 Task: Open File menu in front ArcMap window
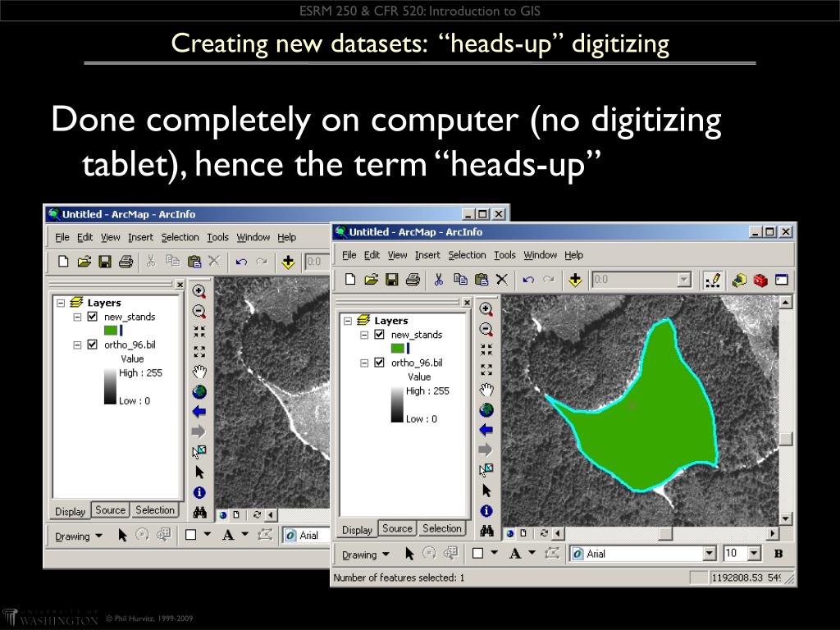pos(349,255)
